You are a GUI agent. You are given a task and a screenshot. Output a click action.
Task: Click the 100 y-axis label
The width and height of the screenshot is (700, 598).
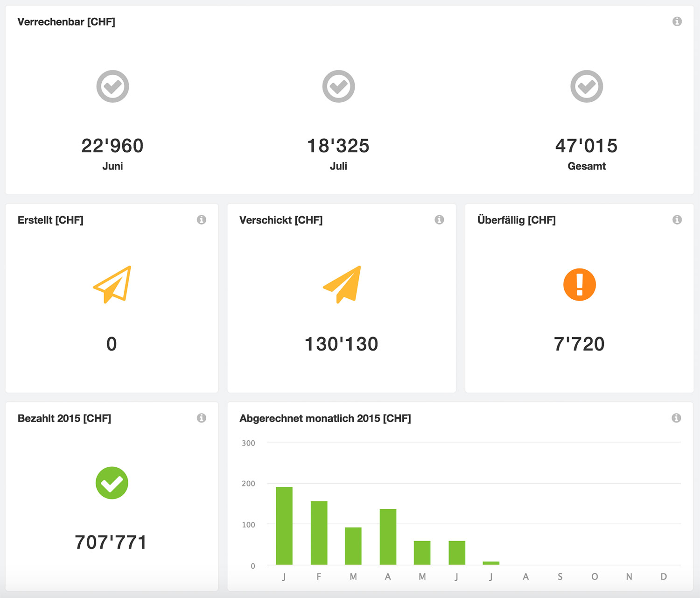(248, 525)
